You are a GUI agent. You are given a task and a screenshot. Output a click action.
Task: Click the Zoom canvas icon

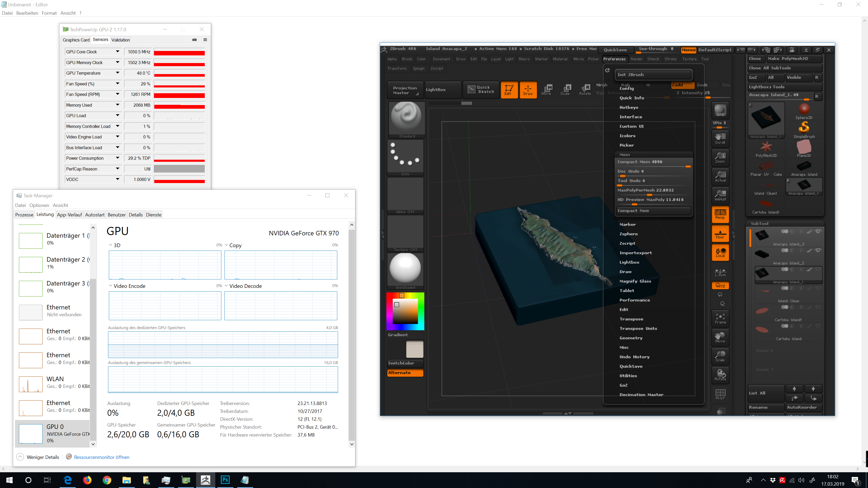[721, 157]
